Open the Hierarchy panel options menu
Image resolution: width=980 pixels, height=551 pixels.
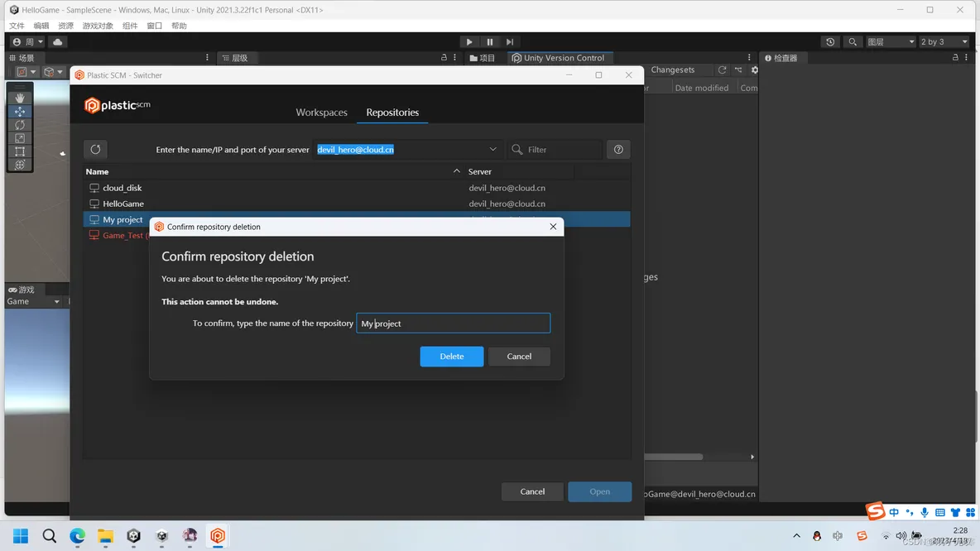454,57
